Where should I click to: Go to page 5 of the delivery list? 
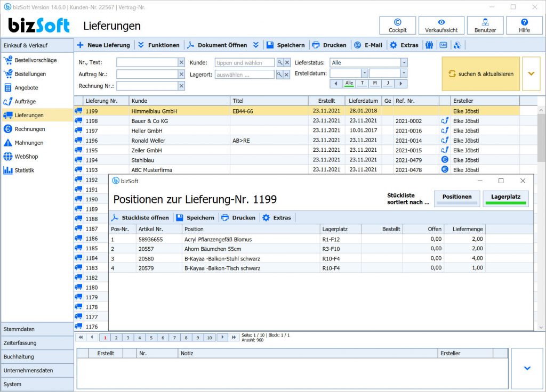[151, 337]
